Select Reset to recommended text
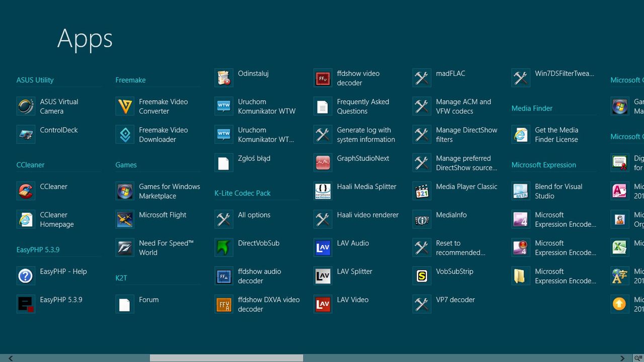This screenshot has height=362, width=644. (460, 248)
